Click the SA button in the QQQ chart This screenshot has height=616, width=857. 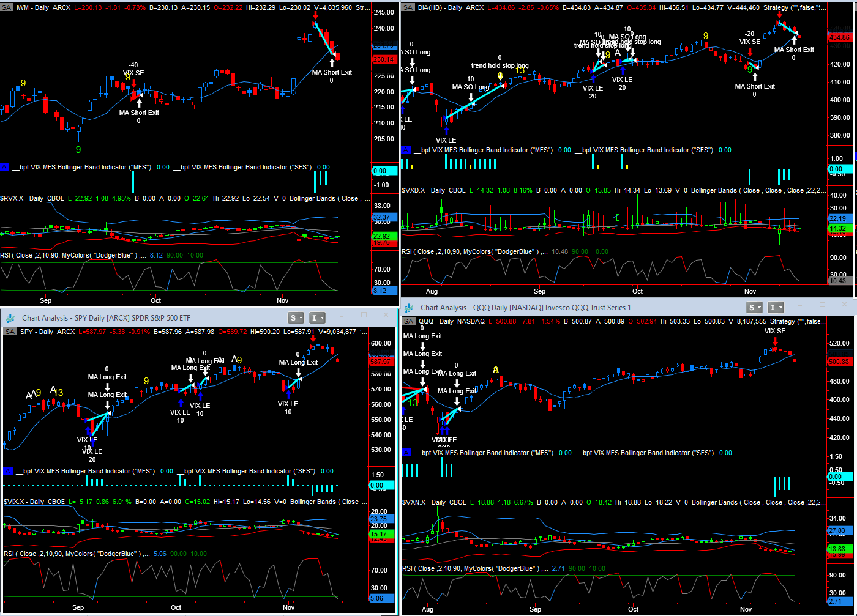[x=408, y=321]
